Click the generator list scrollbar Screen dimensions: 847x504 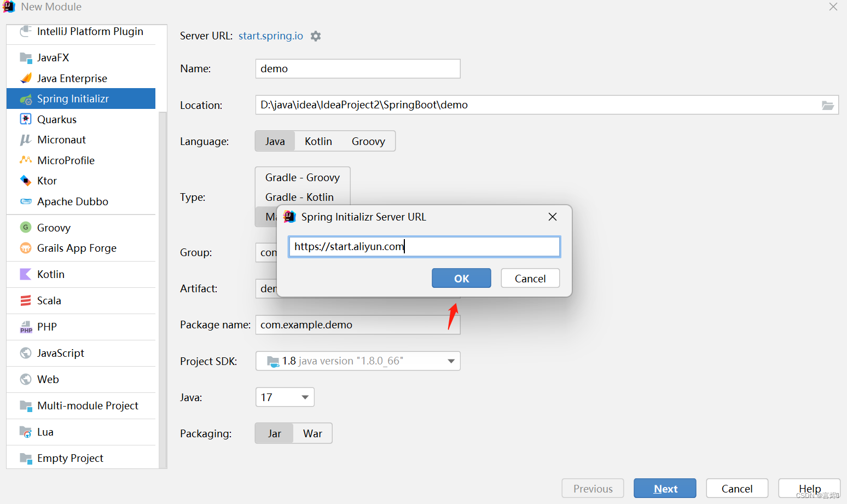tap(163, 290)
